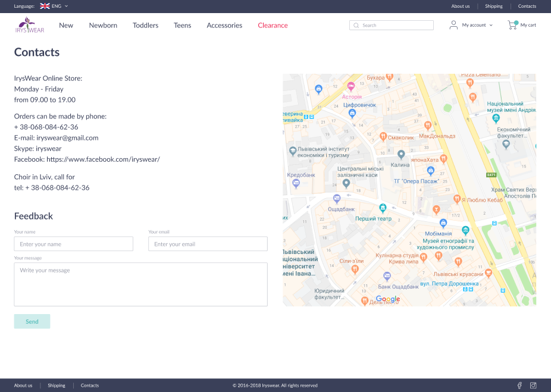Go to the Toddlers category
The image size is (551, 392).
pyautogui.click(x=145, y=26)
